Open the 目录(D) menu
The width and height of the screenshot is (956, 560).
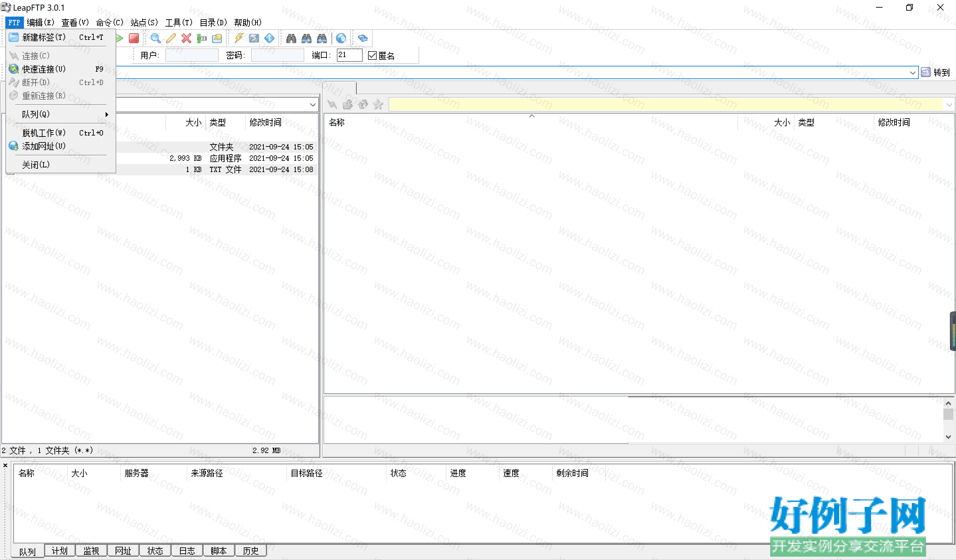click(213, 22)
